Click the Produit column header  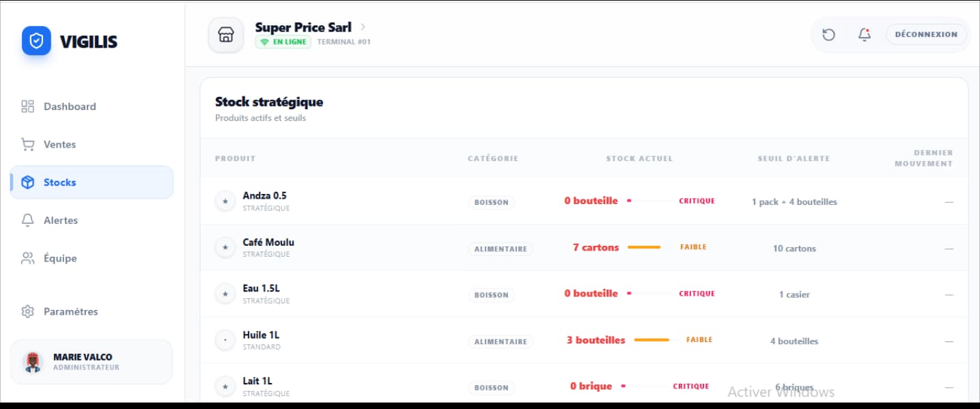pos(235,158)
